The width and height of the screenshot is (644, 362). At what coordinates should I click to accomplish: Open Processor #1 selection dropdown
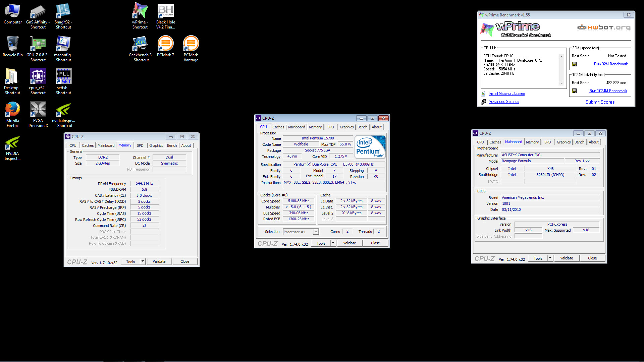click(301, 232)
